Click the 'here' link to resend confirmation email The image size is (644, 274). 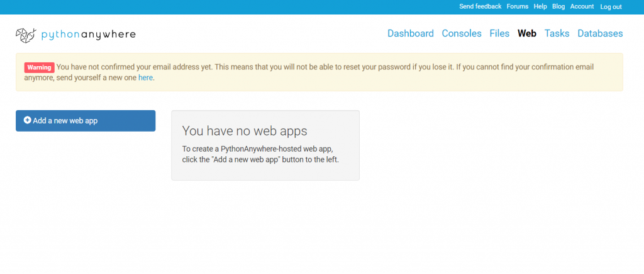pos(145,77)
